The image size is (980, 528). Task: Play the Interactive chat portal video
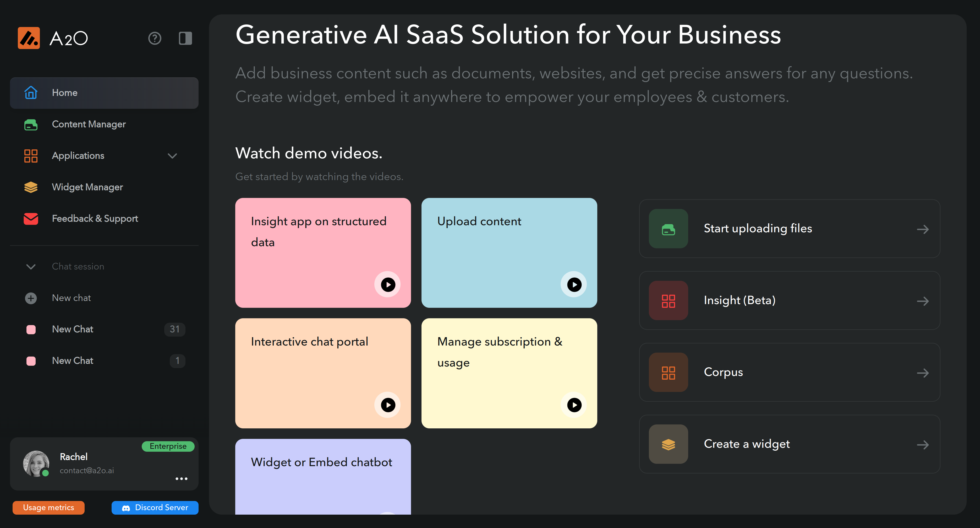pos(388,405)
